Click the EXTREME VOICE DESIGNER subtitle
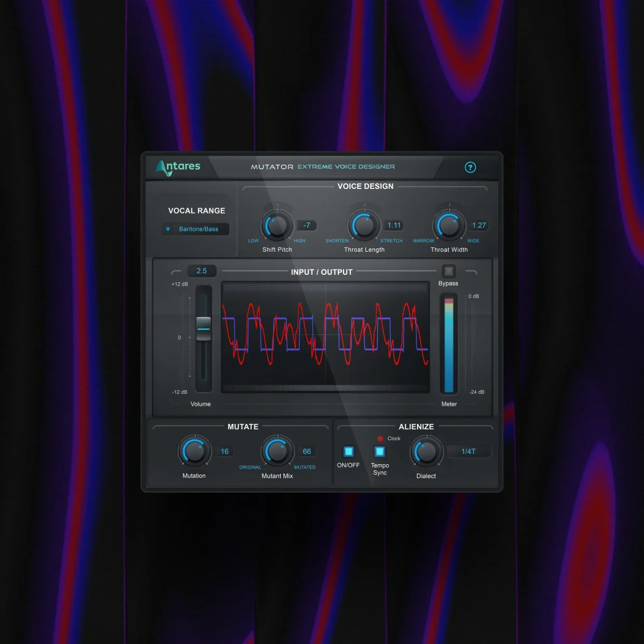644x644 pixels. (x=346, y=167)
